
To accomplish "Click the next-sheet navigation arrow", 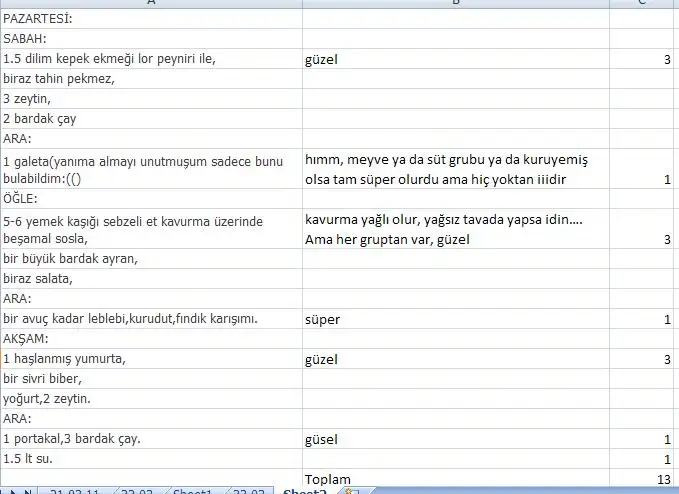I will coord(13,492).
